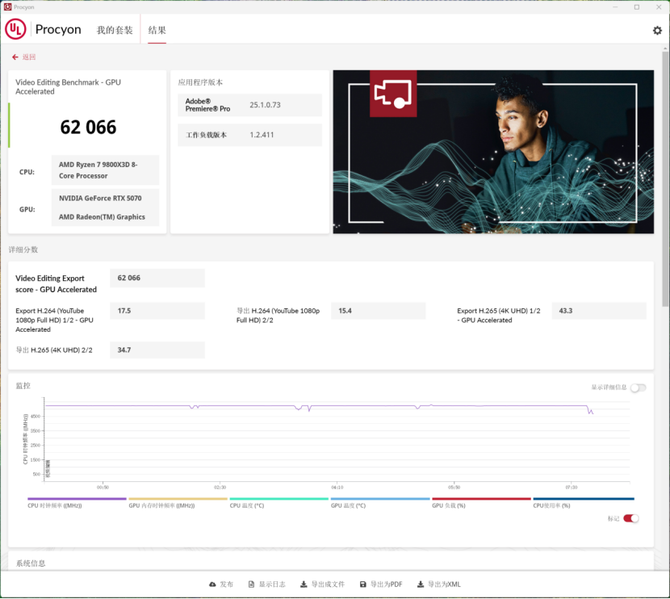670x599 pixels.
Task: Toggle CPU clock frequency legend series
Action: click(77, 499)
